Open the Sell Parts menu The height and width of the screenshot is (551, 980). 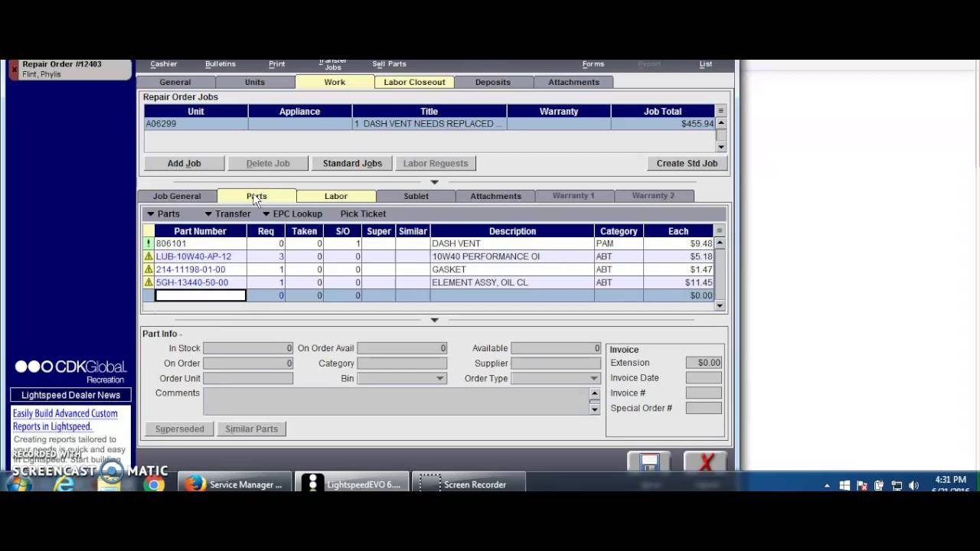click(389, 64)
